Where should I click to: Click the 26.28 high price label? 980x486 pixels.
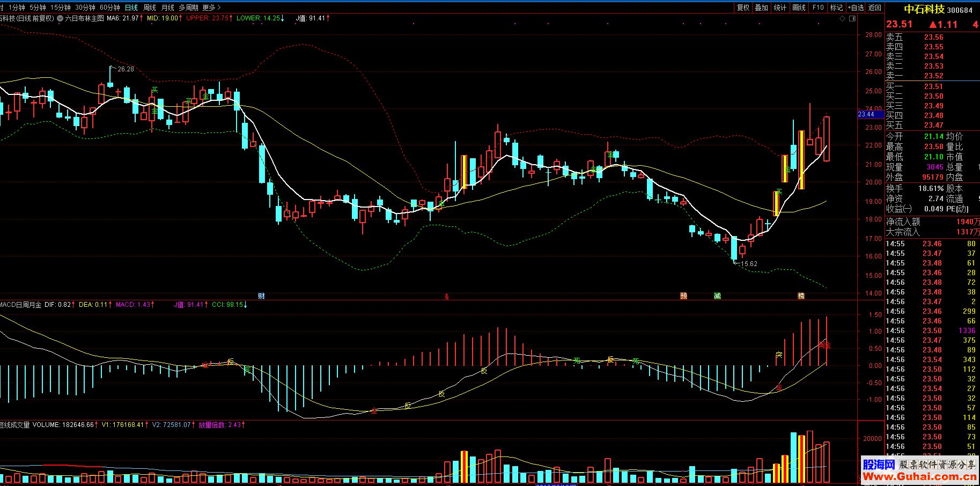(126, 69)
